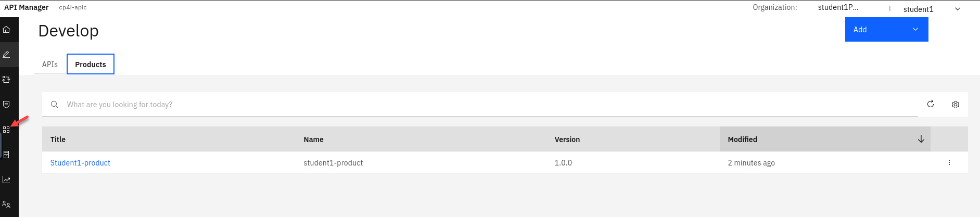Viewport: 980px width, 217px height.
Task: Open table settings gear icon
Action: 956,105
